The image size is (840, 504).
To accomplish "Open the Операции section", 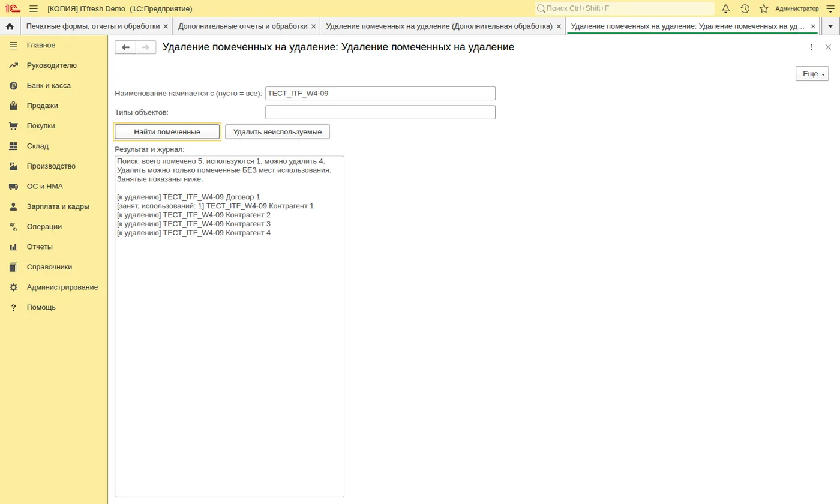I will (54, 227).
